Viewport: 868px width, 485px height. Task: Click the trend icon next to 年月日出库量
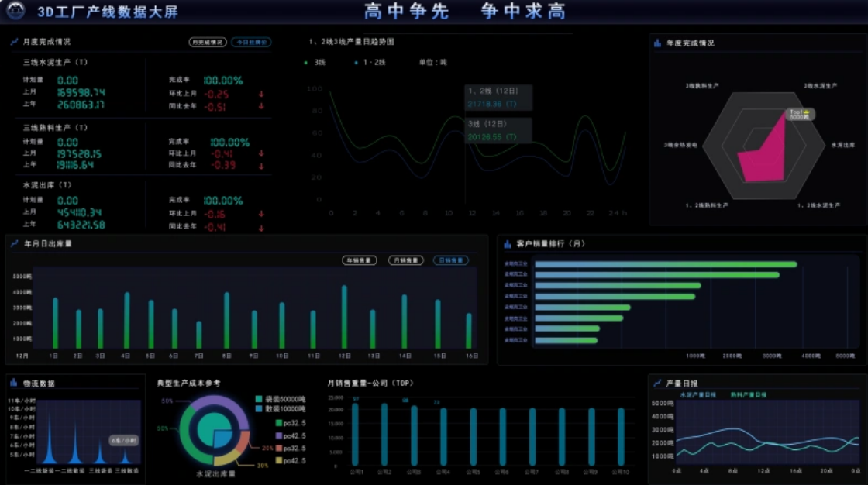(x=15, y=243)
